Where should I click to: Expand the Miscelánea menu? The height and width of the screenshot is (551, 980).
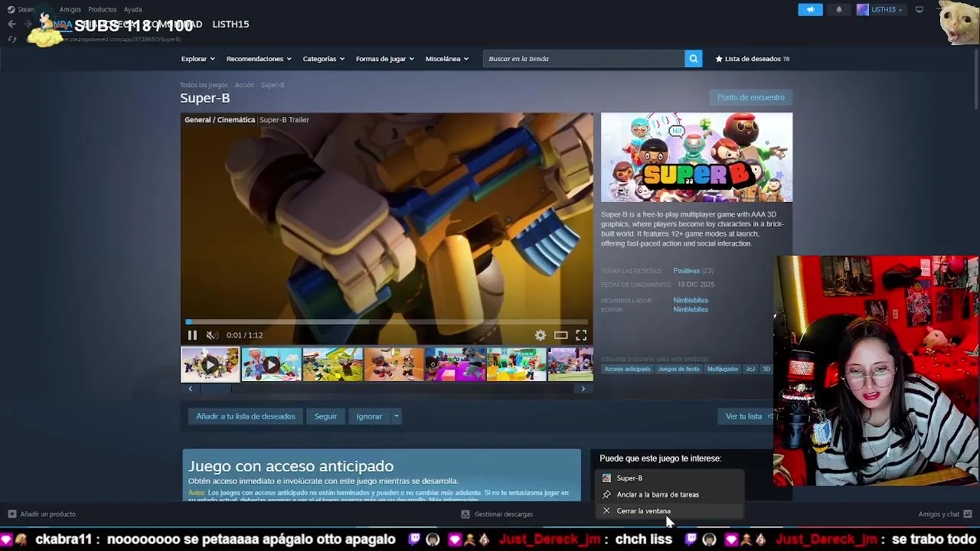(x=447, y=59)
